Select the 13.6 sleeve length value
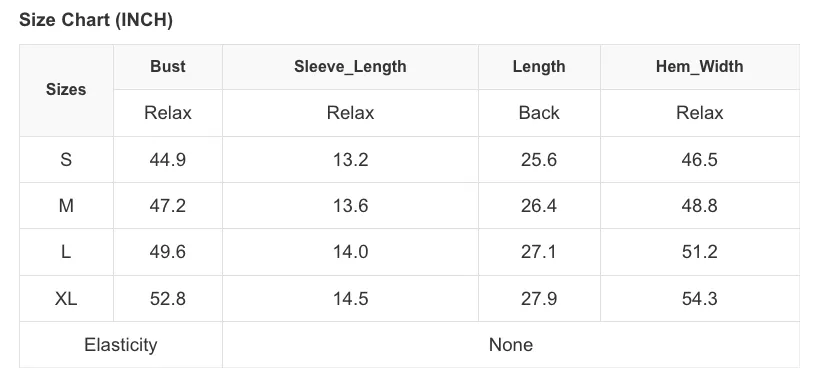 tap(350, 205)
